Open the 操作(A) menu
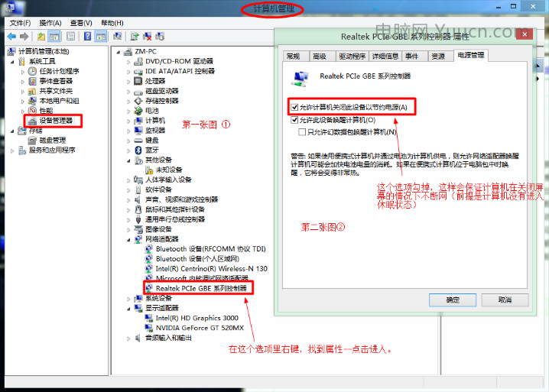Image resolution: width=549 pixels, height=392 pixels. 50,23
